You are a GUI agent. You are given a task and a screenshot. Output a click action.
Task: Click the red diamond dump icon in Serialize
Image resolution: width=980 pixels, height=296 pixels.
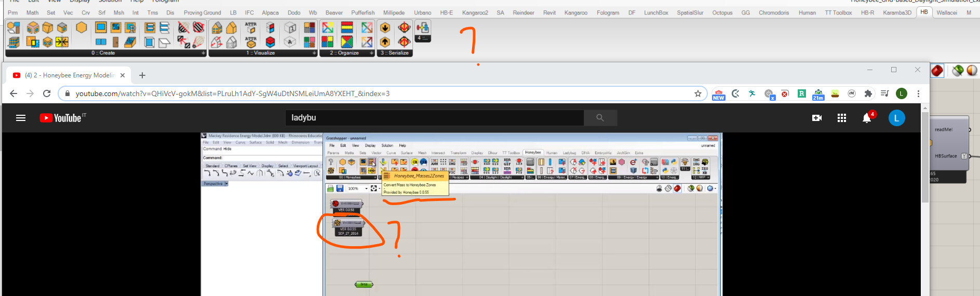tap(404, 27)
